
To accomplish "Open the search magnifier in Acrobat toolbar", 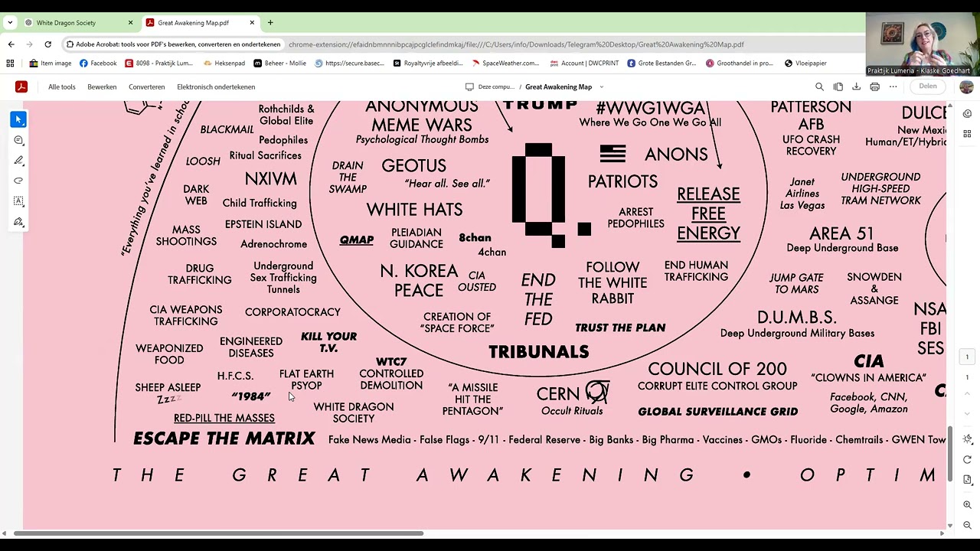I will point(819,86).
